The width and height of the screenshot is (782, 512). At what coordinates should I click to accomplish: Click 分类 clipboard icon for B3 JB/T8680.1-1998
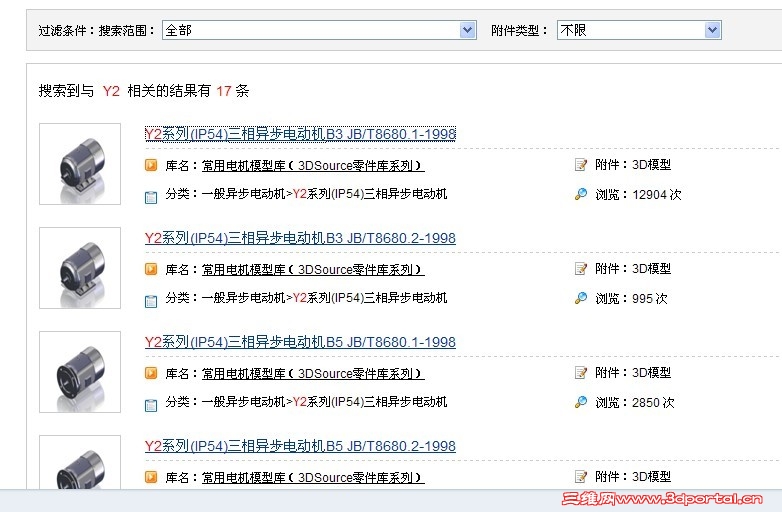[151, 197]
